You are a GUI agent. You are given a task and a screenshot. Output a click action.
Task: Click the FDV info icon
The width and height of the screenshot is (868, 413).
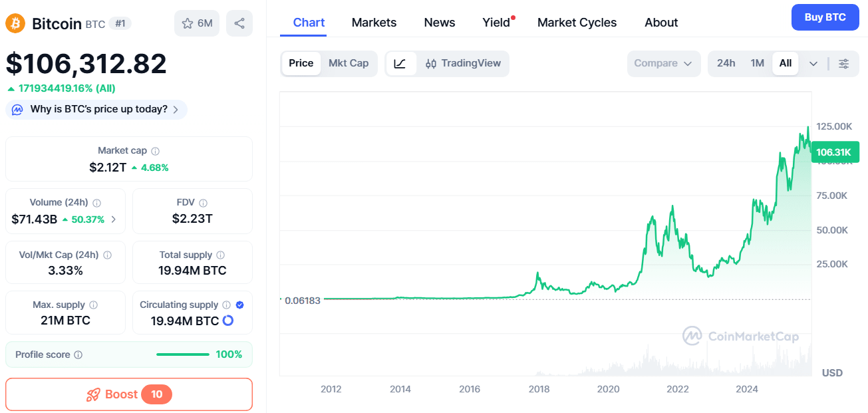(204, 204)
